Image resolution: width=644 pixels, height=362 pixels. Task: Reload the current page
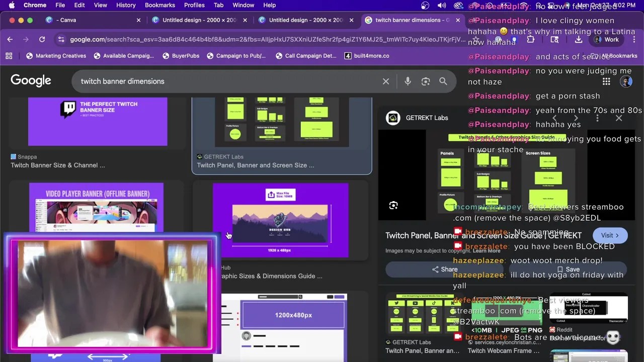point(42,39)
